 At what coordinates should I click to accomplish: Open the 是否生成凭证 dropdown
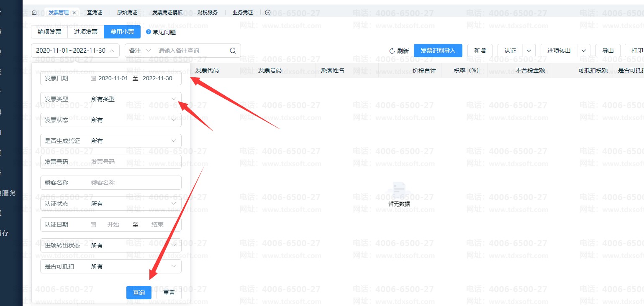[x=174, y=141]
